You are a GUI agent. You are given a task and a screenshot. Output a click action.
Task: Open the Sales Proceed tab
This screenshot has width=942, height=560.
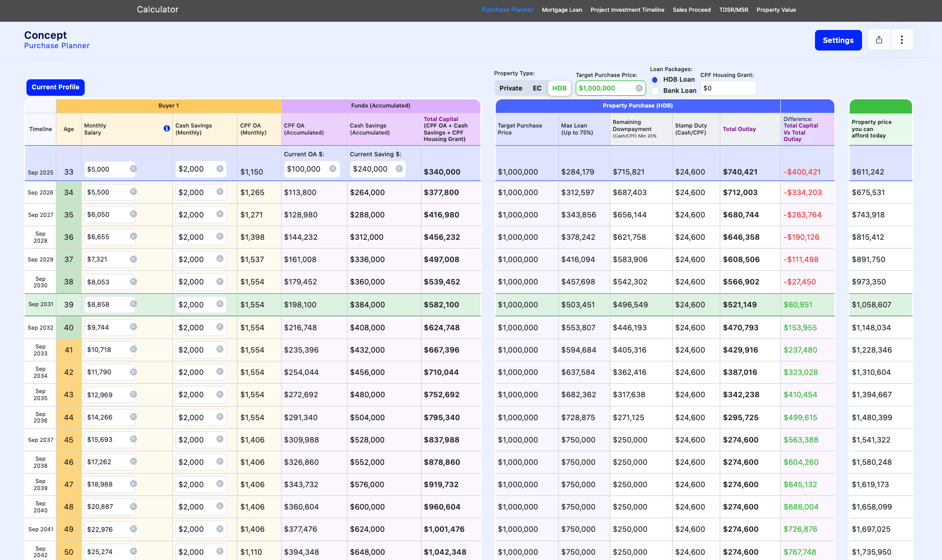click(x=692, y=10)
